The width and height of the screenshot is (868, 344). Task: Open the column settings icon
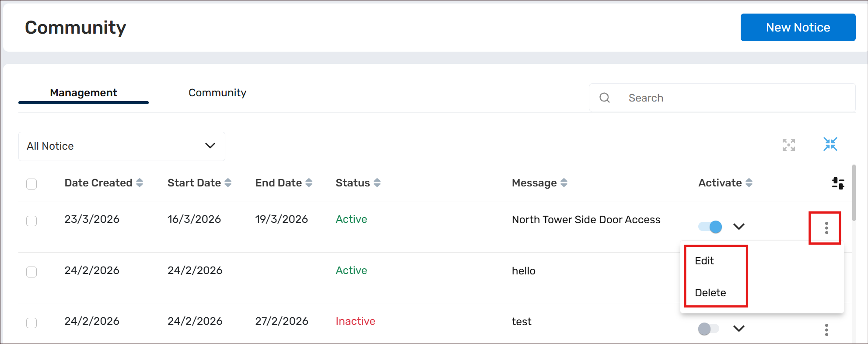tap(838, 183)
